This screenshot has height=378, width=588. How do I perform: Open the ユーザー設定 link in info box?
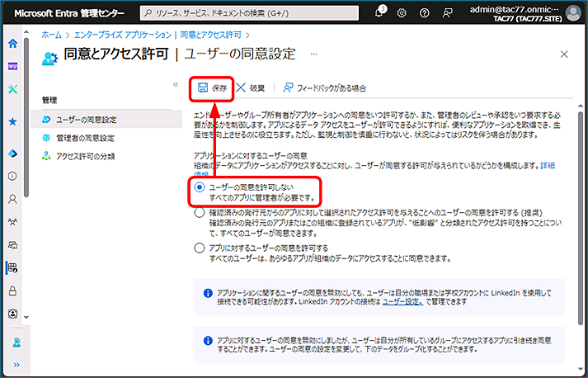(x=402, y=301)
